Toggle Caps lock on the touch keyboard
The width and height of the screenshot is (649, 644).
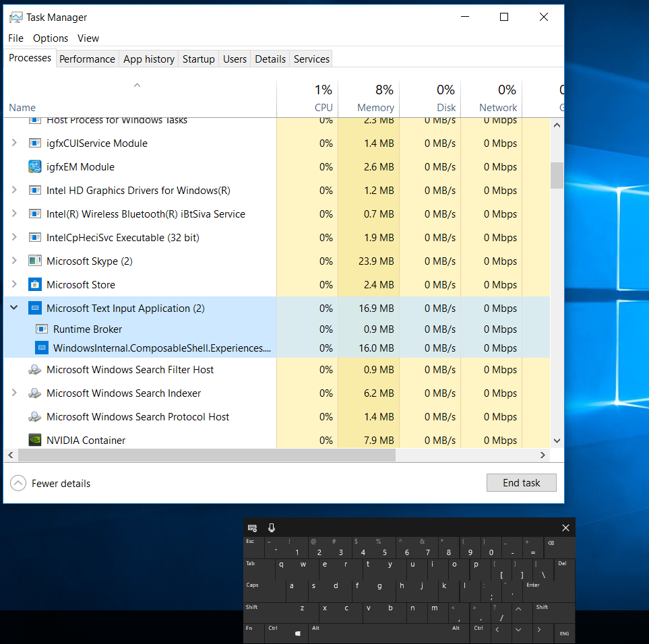265,591
